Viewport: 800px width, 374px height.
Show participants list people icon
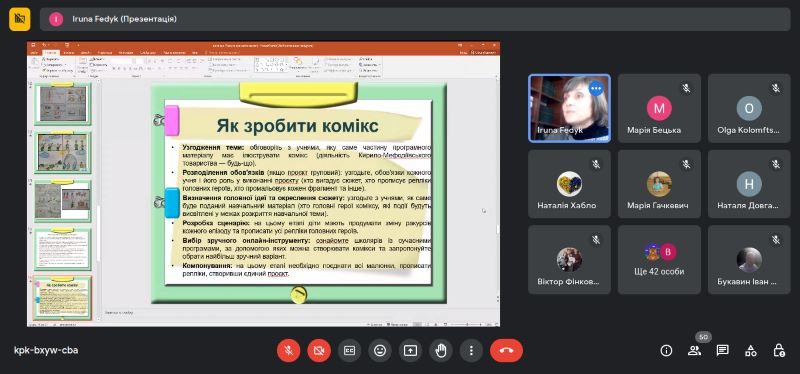click(x=694, y=351)
